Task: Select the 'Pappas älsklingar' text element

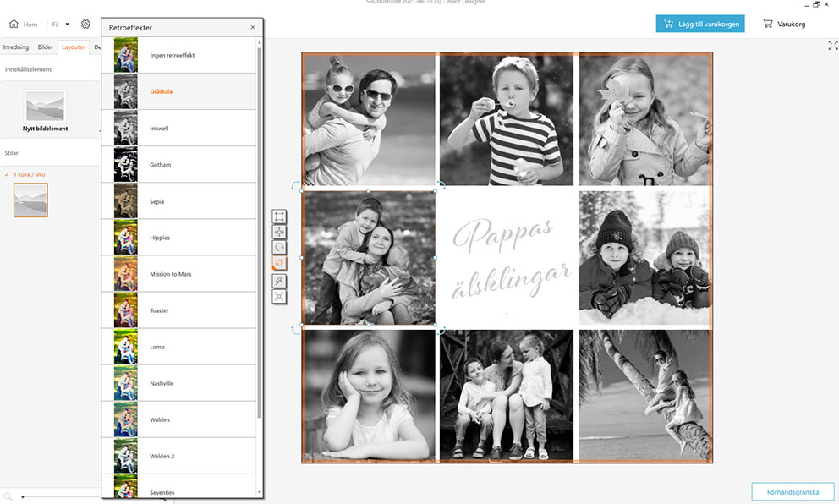Action: [x=511, y=259]
